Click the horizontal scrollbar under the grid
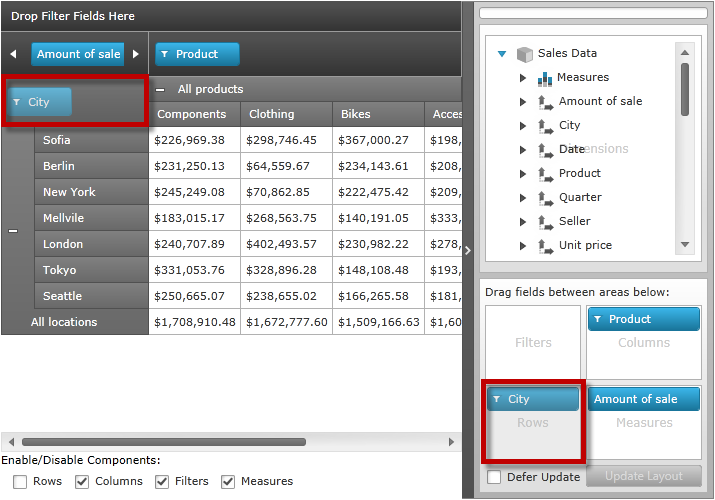This screenshot has width=715, height=500. 120,441
